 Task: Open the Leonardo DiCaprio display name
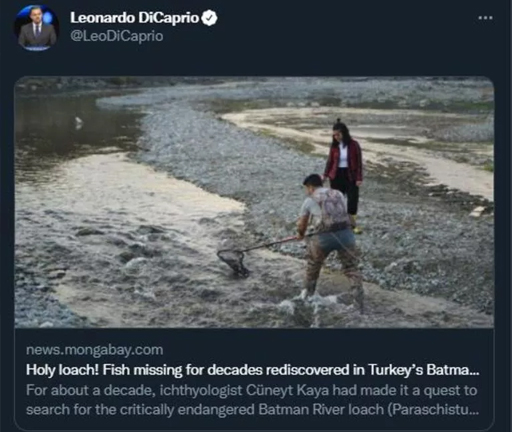tap(134, 18)
